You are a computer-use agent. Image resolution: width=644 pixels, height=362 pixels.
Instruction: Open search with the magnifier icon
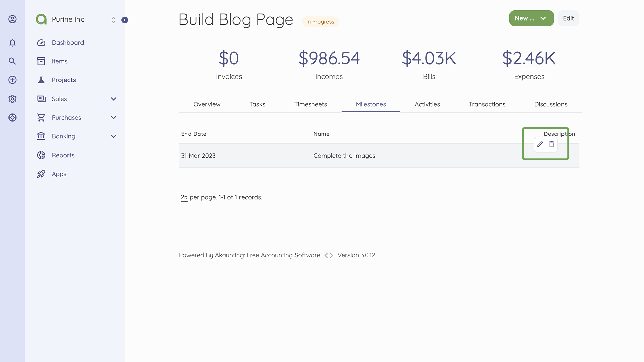tap(12, 61)
